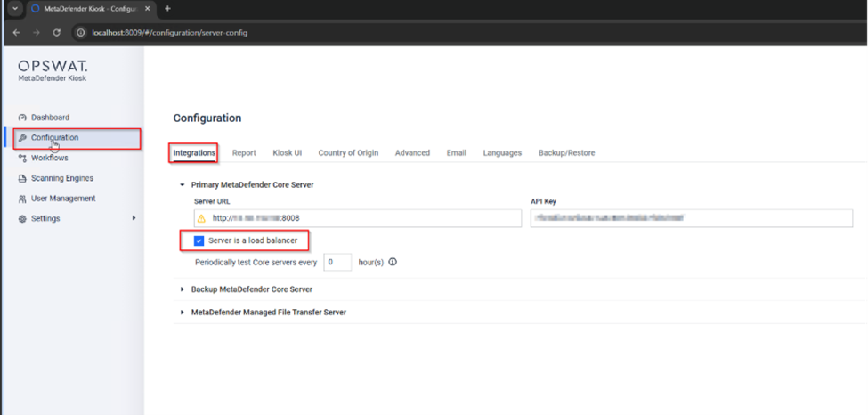Open the Dashboard sidebar icon

point(22,118)
